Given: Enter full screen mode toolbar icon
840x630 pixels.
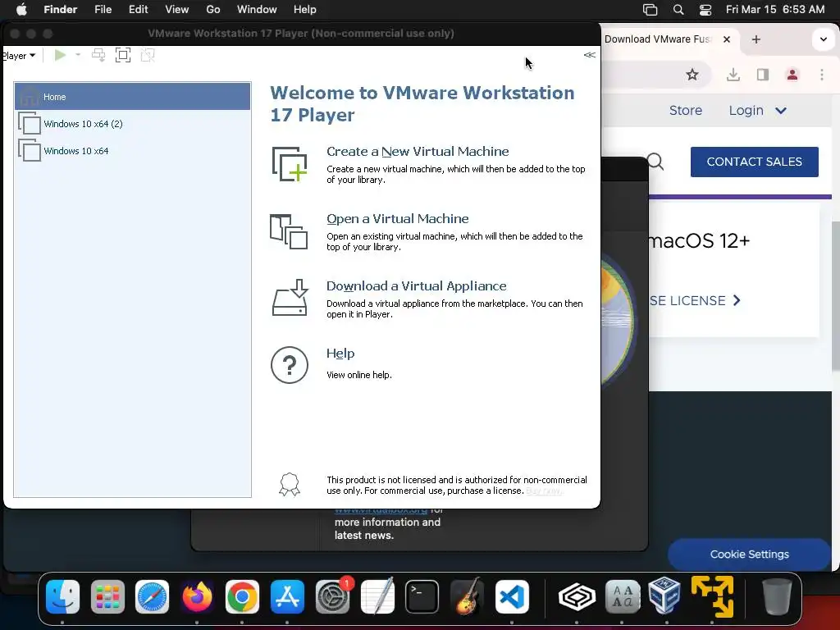Looking at the screenshot, I should [123, 55].
